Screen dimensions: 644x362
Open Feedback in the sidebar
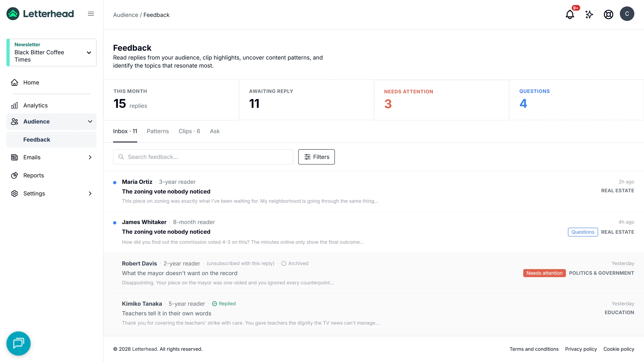click(x=52, y=140)
